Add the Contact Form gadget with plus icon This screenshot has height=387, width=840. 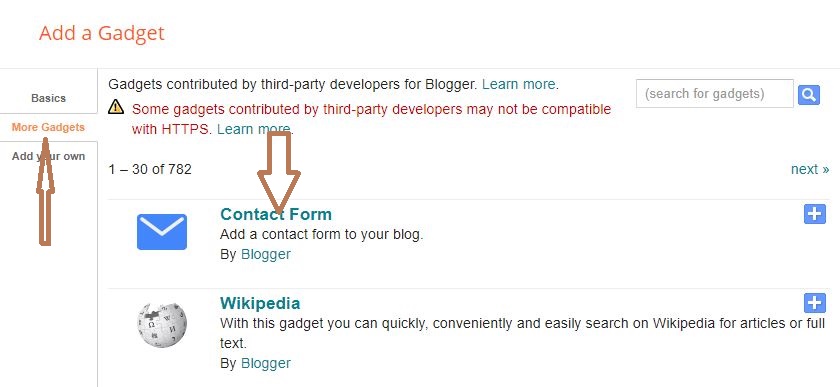point(814,214)
